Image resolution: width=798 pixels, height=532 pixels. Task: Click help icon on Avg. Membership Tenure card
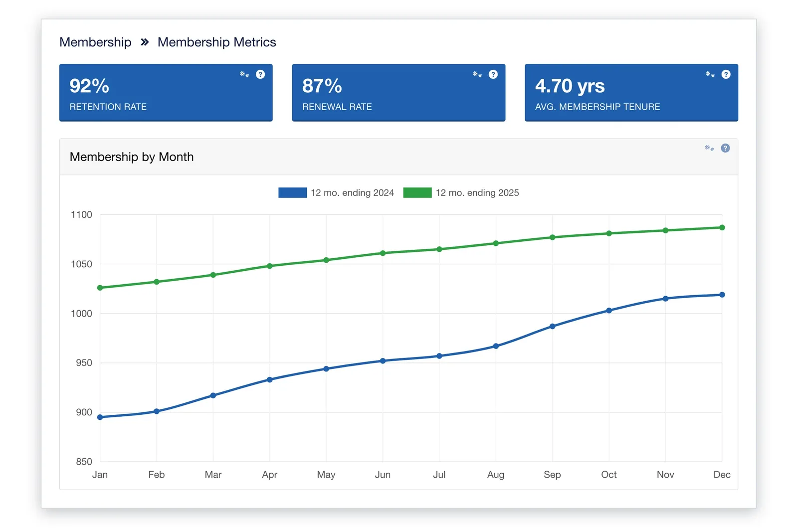[x=726, y=74]
